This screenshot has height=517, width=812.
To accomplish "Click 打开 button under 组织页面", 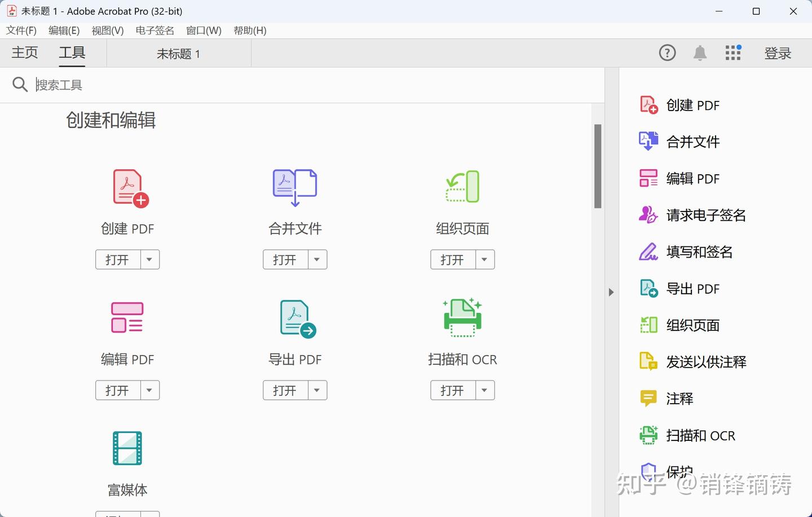I will [453, 259].
